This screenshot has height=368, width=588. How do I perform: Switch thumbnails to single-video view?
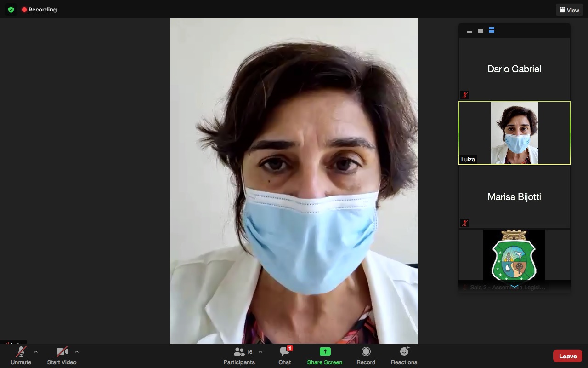tap(480, 31)
